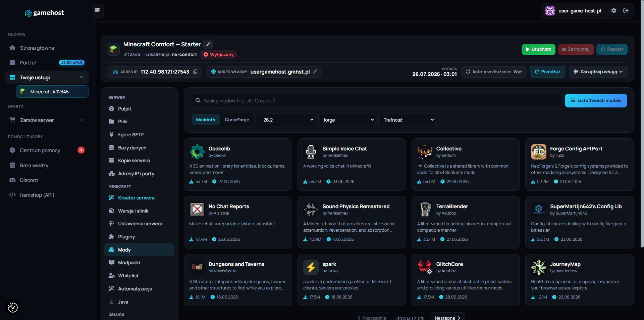Open the Pliki file manager
Viewport: 644px width, 320px height.
[x=139, y=121]
